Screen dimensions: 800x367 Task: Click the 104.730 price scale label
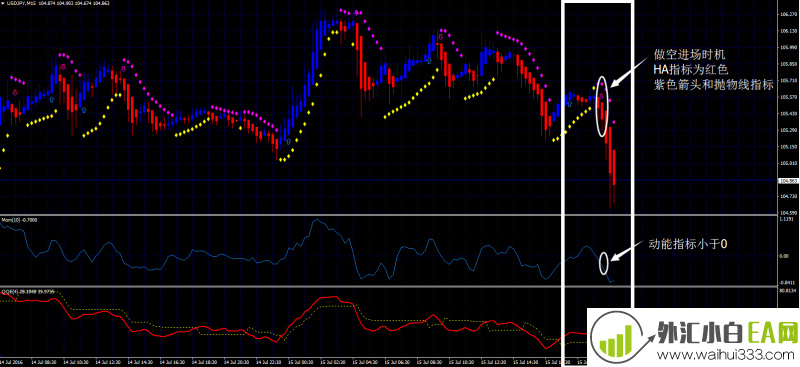789,196
